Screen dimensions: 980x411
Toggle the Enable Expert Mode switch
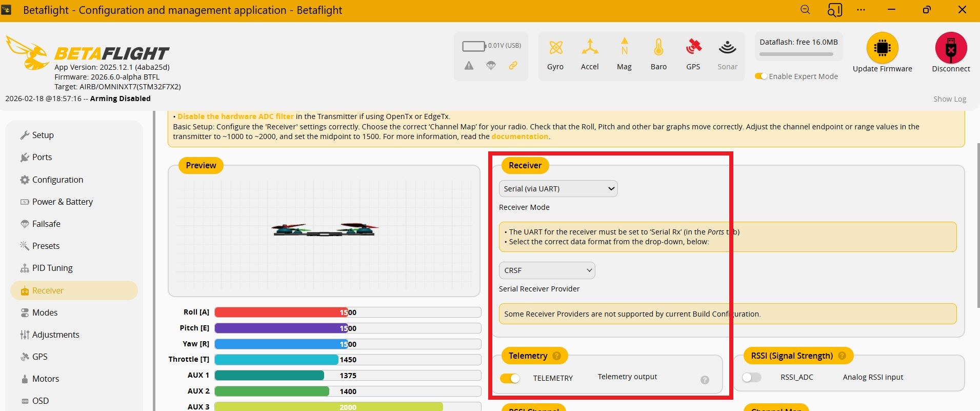[x=761, y=76]
